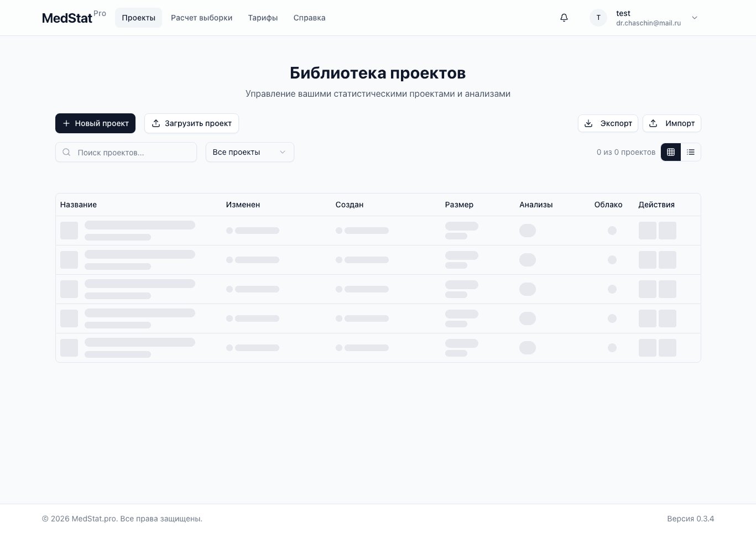Click the Экспорт button

point(608,123)
